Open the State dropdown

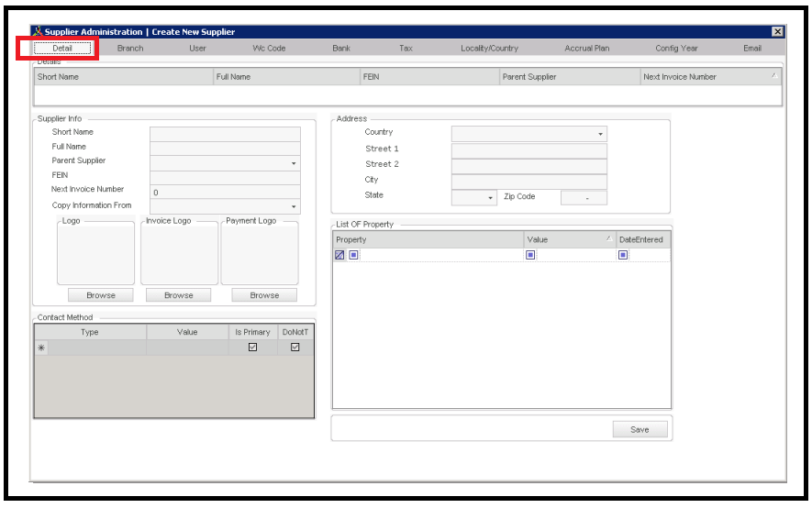[490, 198]
